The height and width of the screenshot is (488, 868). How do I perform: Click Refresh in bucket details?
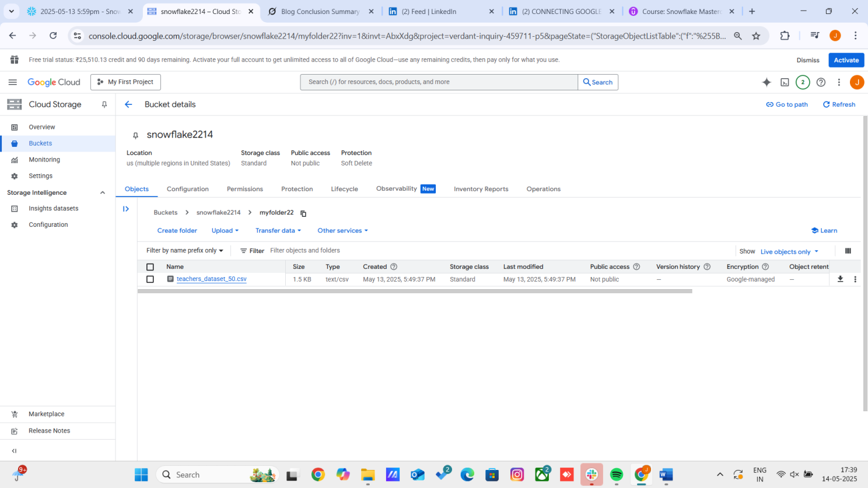pos(839,104)
